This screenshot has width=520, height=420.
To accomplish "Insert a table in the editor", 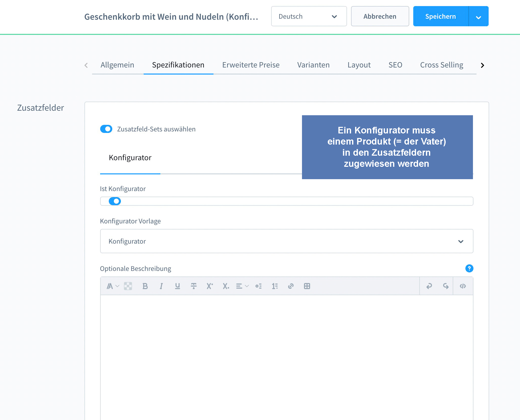I will [x=307, y=286].
